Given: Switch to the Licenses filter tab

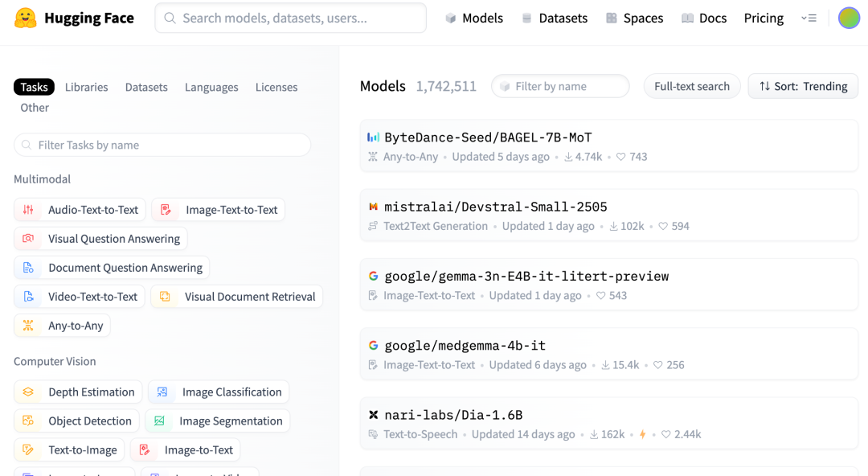Looking at the screenshot, I should coord(276,87).
